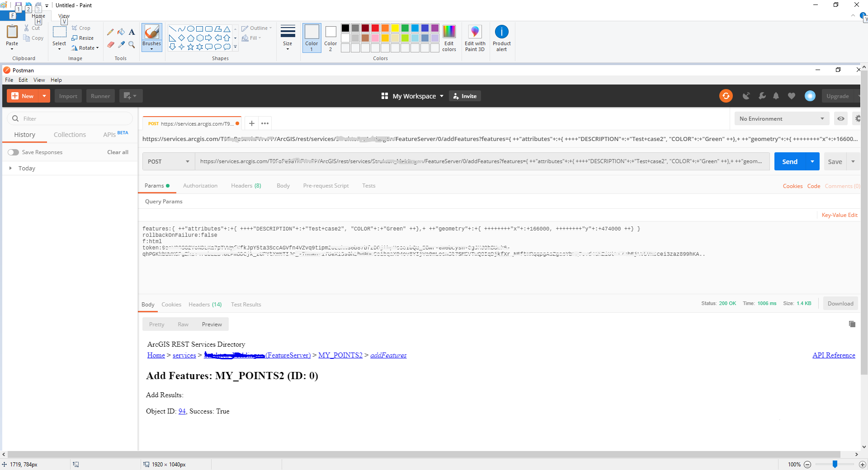Open the Paint View ribbon tab
The height and width of the screenshot is (470, 868).
[64, 16]
